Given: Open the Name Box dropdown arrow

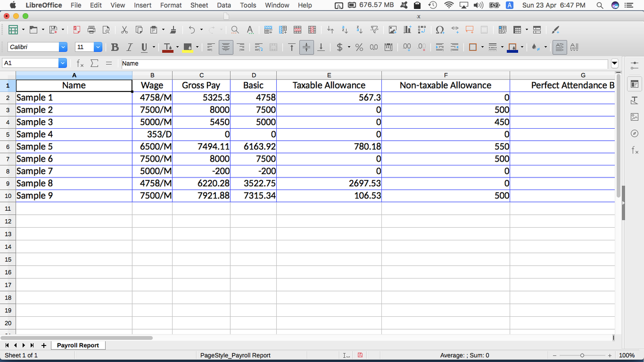Looking at the screenshot, I should (62, 63).
